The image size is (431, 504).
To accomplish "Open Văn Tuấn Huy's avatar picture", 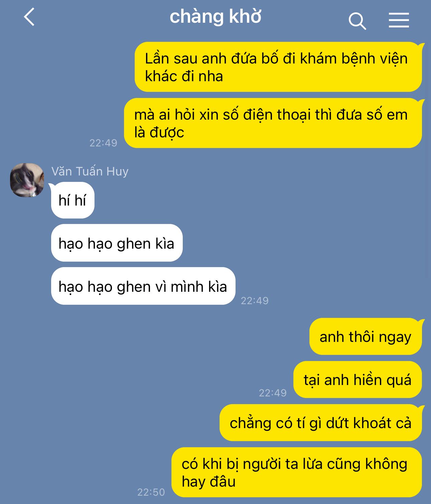I will coord(27,180).
